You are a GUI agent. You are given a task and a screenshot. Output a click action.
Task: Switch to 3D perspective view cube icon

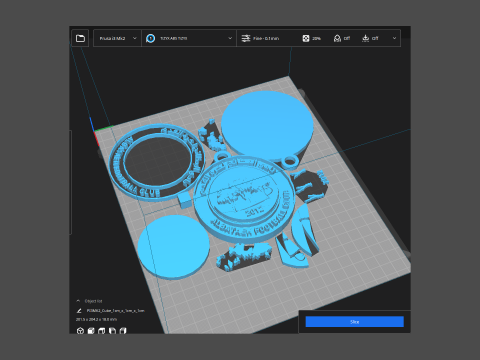coord(80,331)
